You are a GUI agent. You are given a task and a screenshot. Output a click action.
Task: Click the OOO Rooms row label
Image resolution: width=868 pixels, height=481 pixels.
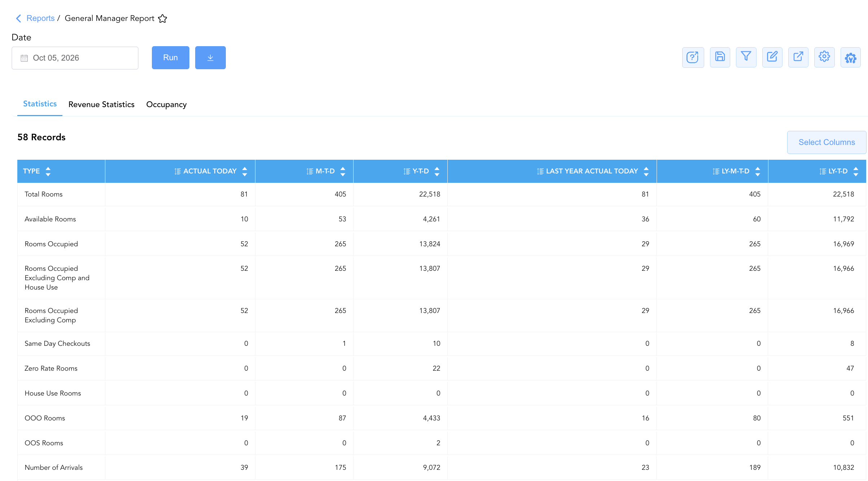tap(45, 418)
